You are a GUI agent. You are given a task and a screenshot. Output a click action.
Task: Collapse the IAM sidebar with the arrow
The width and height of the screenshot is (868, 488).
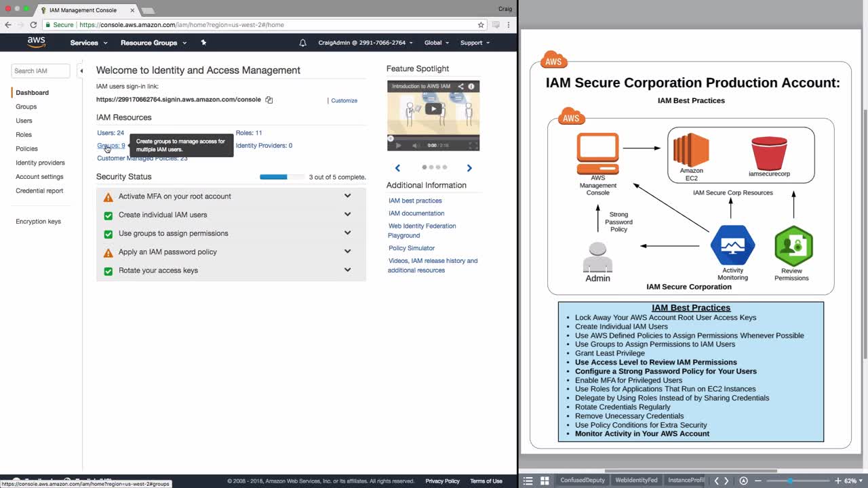click(x=81, y=70)
